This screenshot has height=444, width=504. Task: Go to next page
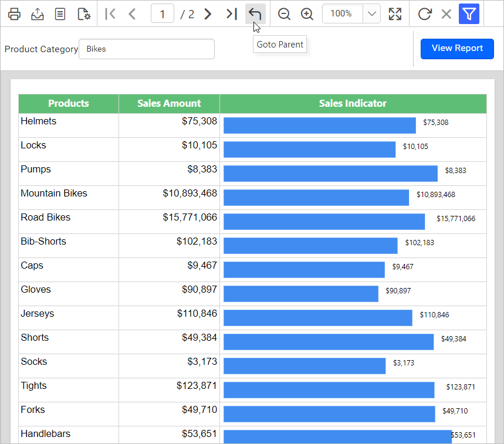(x=208, y=14)
